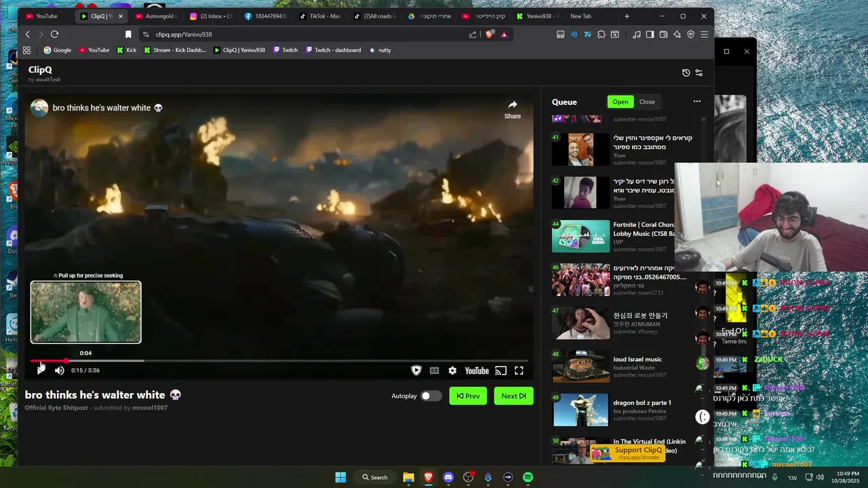This screenshot has height=488, width=868.
Task: Click the Brave Rewards triangle icon
Action: 504,35
